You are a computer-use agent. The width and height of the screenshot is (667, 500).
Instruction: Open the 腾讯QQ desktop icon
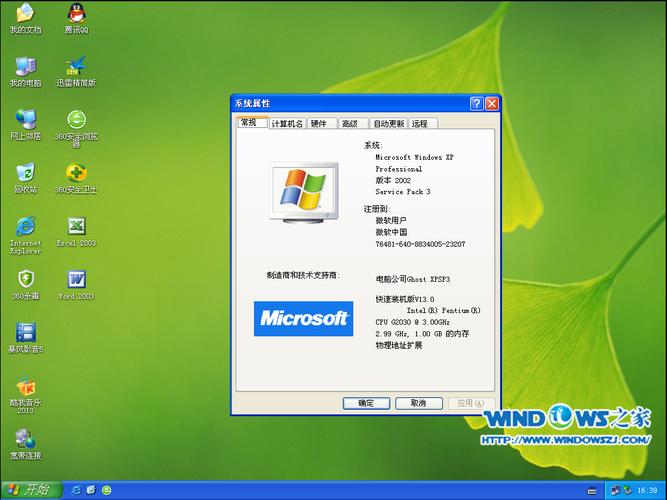[75, 14]
